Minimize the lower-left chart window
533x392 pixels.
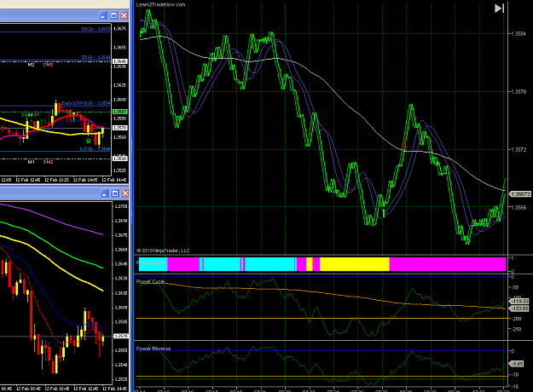104,193
